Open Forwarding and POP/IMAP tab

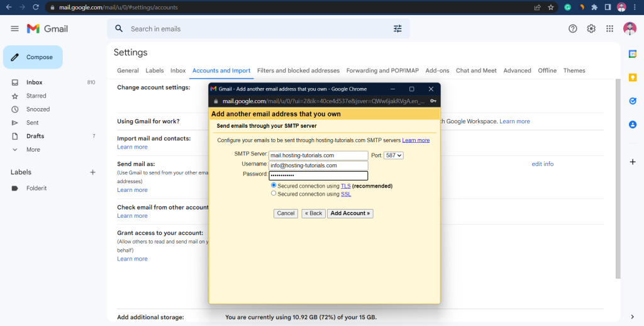[382, 70]
